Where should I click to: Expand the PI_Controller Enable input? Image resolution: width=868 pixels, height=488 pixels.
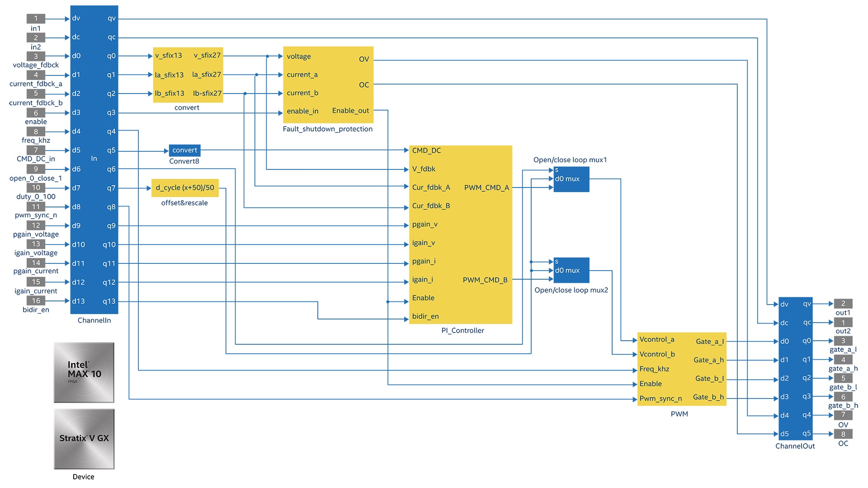click(423, 298)
